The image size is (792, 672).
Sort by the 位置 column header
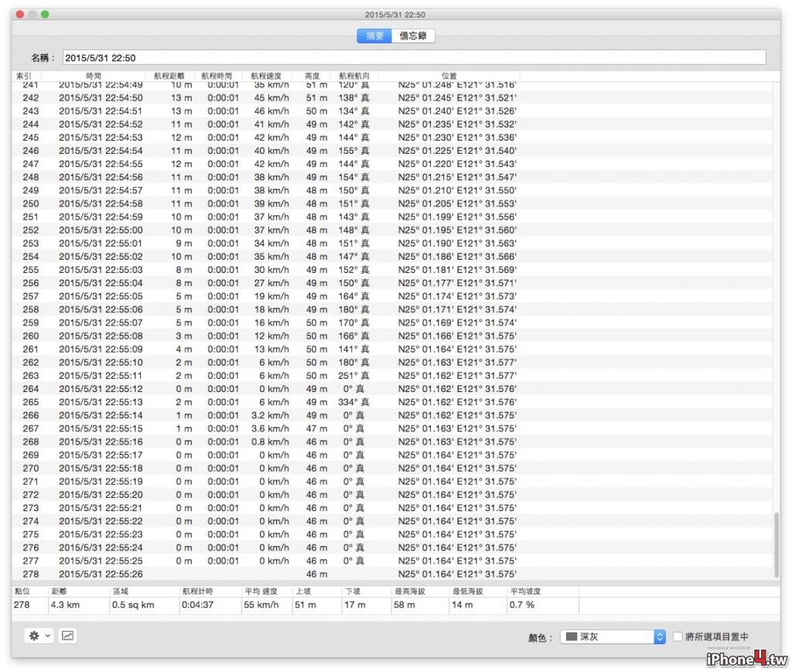449,76
